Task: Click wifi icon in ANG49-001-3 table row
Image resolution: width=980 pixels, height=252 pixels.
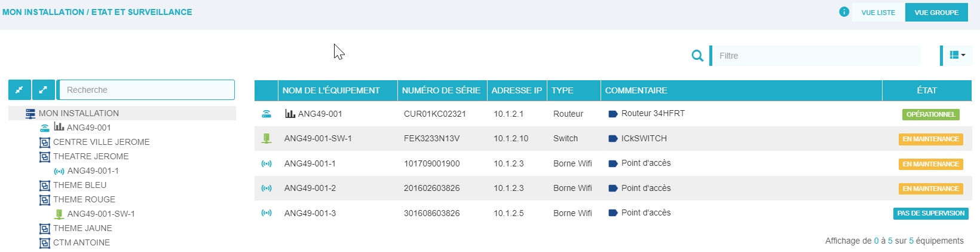Action: click(267, 213)
